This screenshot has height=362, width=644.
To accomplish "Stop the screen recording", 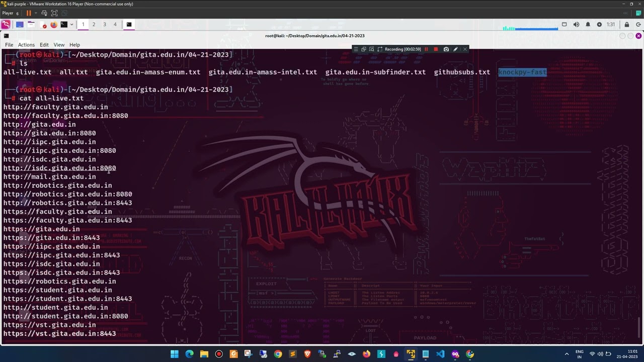I will point(436,49).
